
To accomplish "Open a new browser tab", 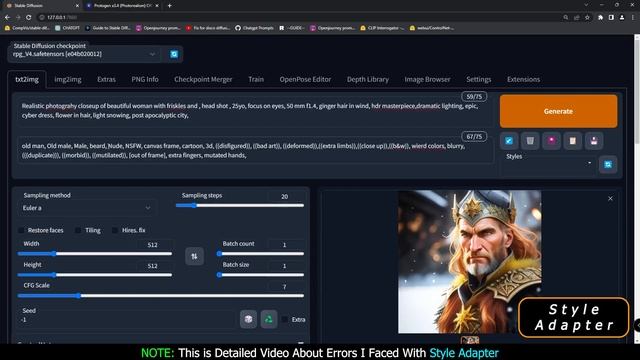I will (x=169, y=6).
